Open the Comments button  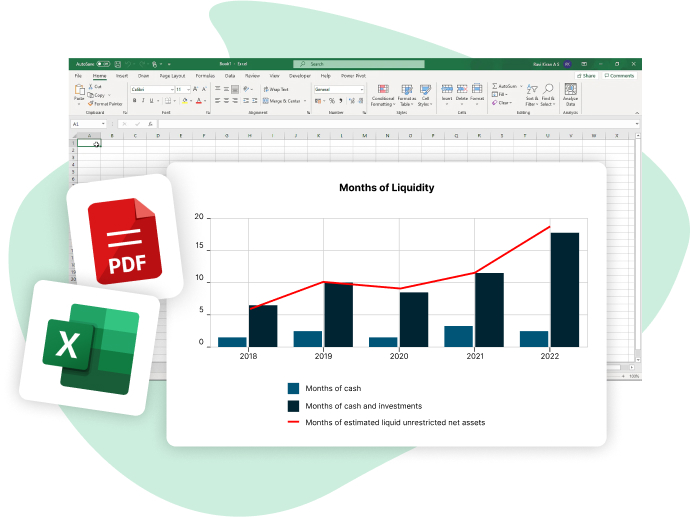coord(619,75)
